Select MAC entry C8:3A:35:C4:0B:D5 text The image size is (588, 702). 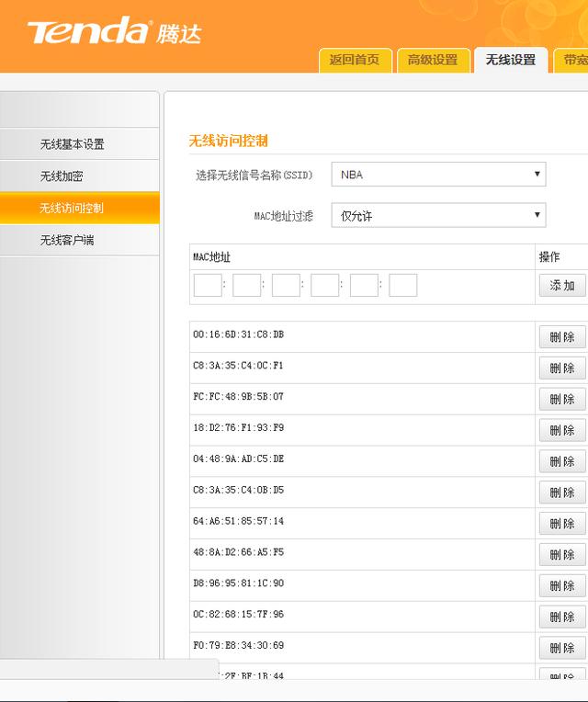tap(239, 490)
